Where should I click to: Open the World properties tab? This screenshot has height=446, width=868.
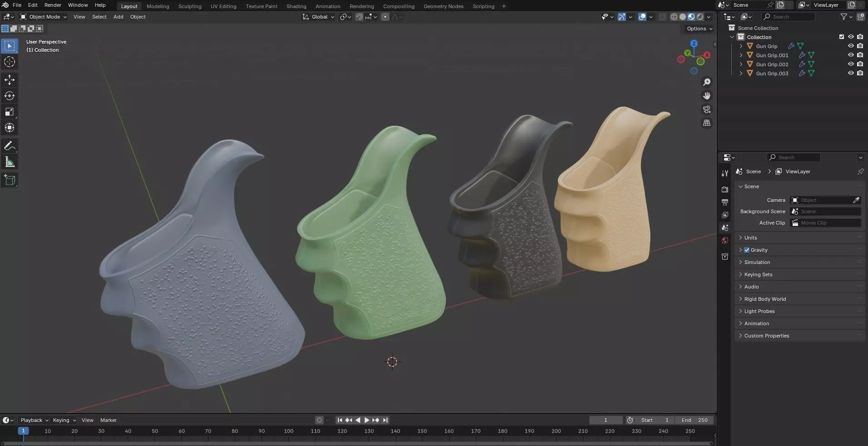click(x=725, y=240)
